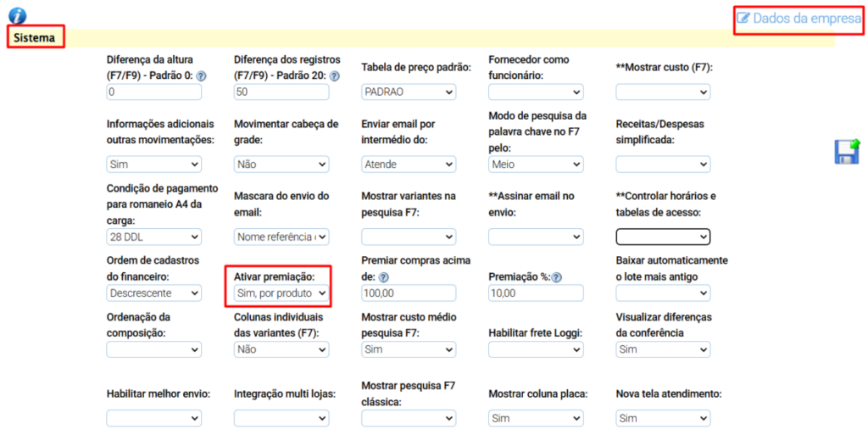Image resolution: width=868 pixels, height=446 pixels.
Task: Open Tabela de preço padrão dropdown
Action: pyautogui.click(x=409, y=92)
